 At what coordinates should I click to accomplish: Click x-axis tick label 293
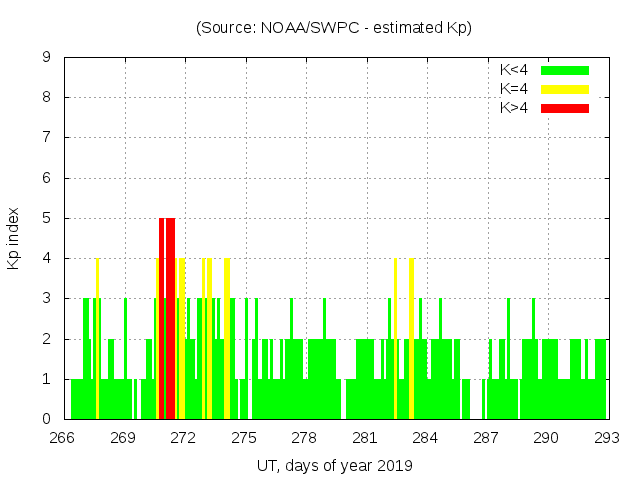[606, 438]
